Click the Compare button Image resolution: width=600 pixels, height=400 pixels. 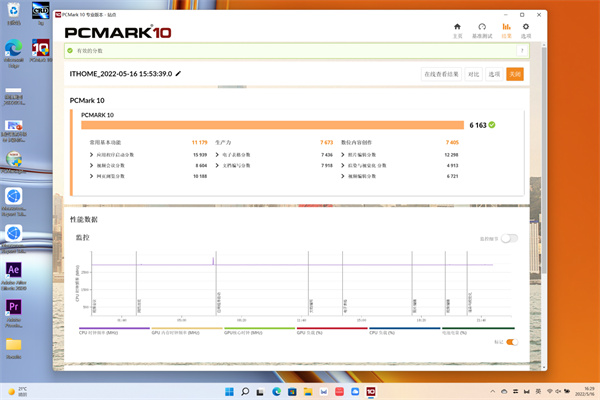point(473,74)
